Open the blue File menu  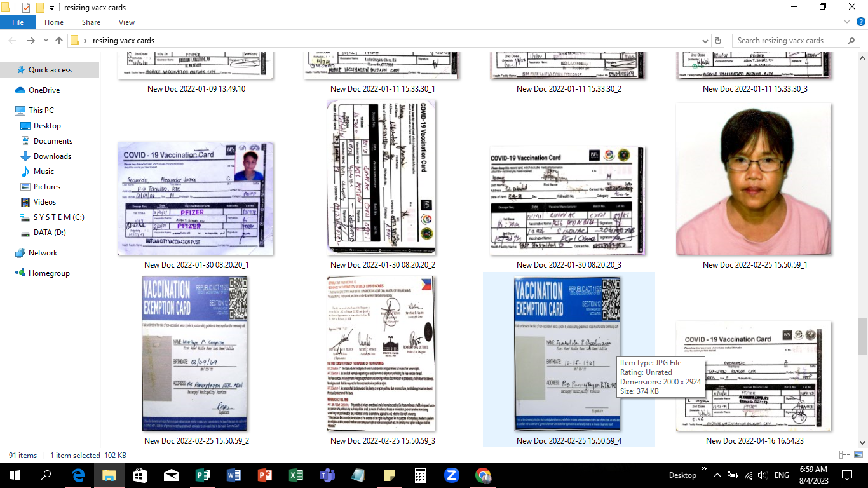18,22
